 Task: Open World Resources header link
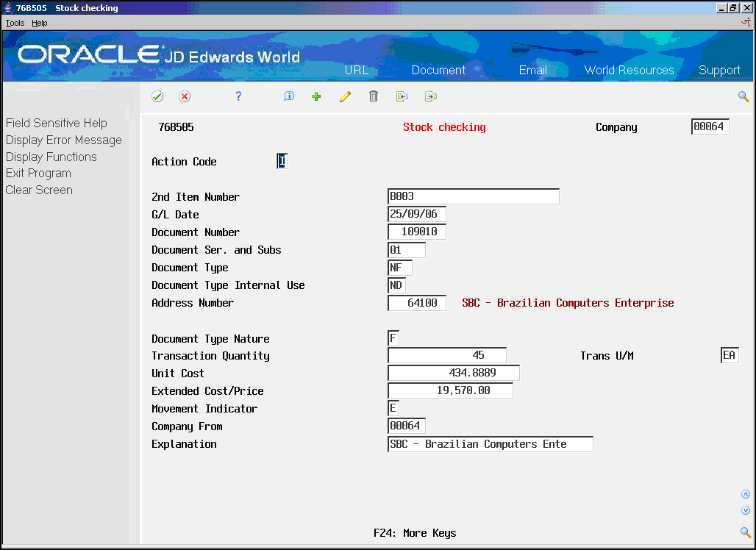630,70
